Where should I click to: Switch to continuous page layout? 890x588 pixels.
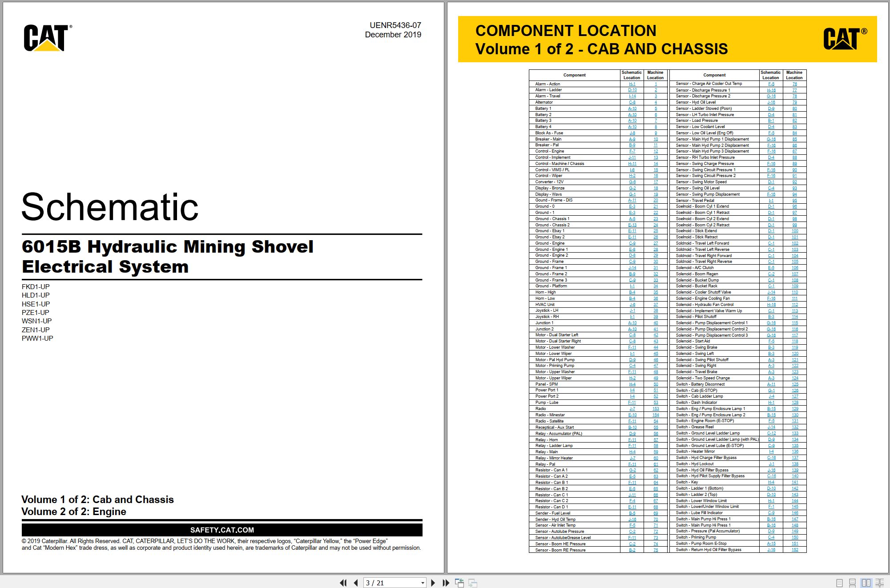[x=852, y=583]
